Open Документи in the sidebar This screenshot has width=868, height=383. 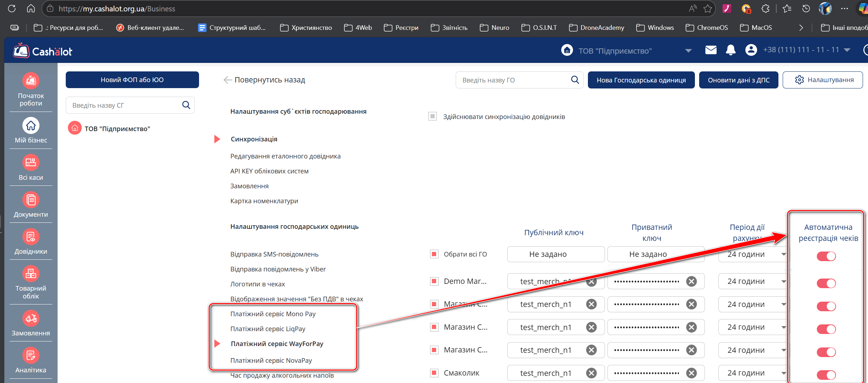[31, 200]
